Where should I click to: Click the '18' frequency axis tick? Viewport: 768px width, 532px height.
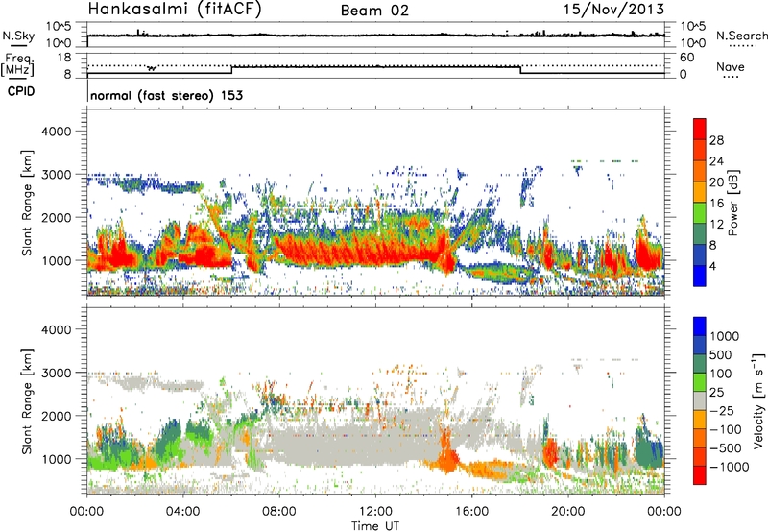64,57
